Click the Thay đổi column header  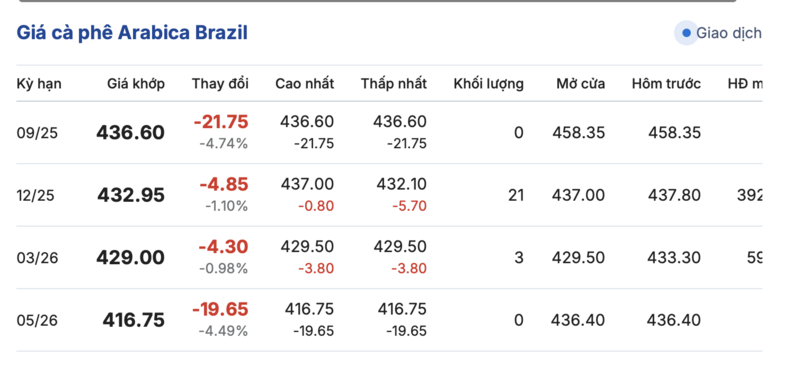220,84
